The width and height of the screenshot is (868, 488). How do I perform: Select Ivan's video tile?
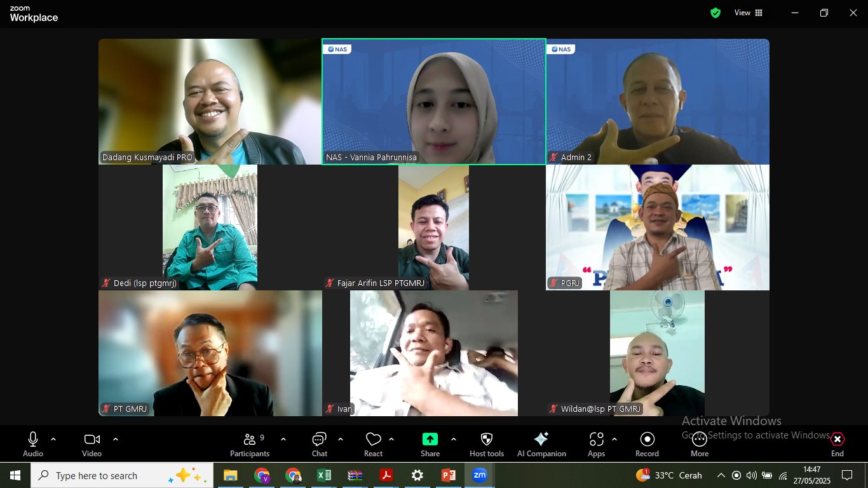click(x=434, y=353)
